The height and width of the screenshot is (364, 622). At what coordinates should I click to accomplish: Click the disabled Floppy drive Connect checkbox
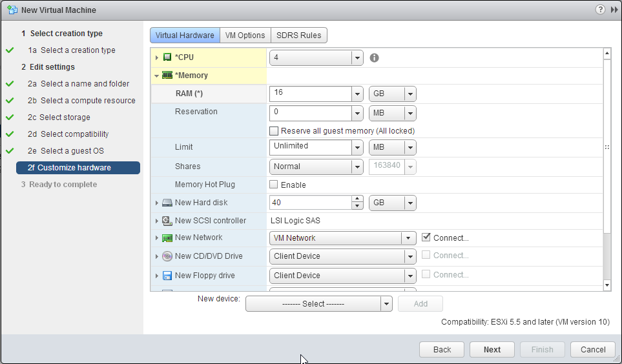(426, 274)
